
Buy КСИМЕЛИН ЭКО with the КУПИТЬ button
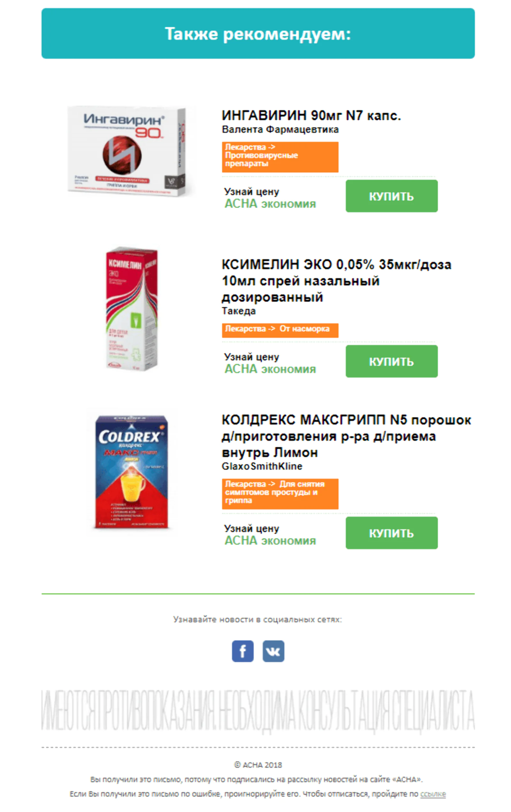point(391,361)
